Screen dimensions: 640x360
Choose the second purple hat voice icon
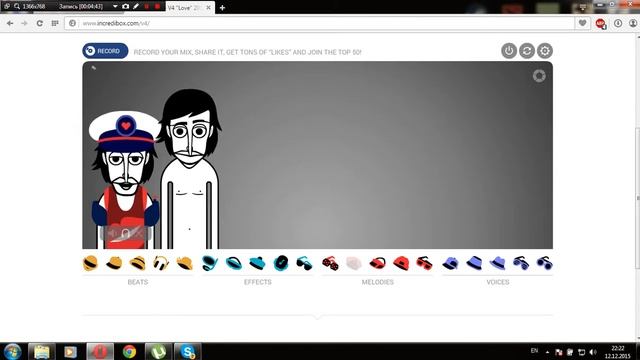[474, 263]
